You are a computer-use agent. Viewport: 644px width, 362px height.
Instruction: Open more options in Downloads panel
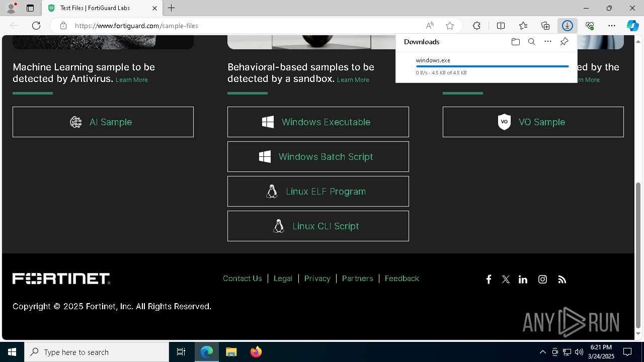(x=548, y=42)
